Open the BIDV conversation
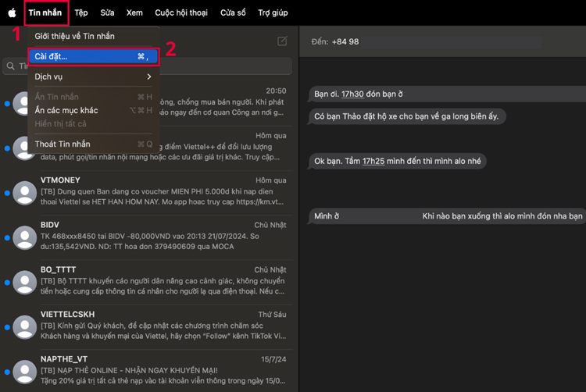 [x=148, y=238]
